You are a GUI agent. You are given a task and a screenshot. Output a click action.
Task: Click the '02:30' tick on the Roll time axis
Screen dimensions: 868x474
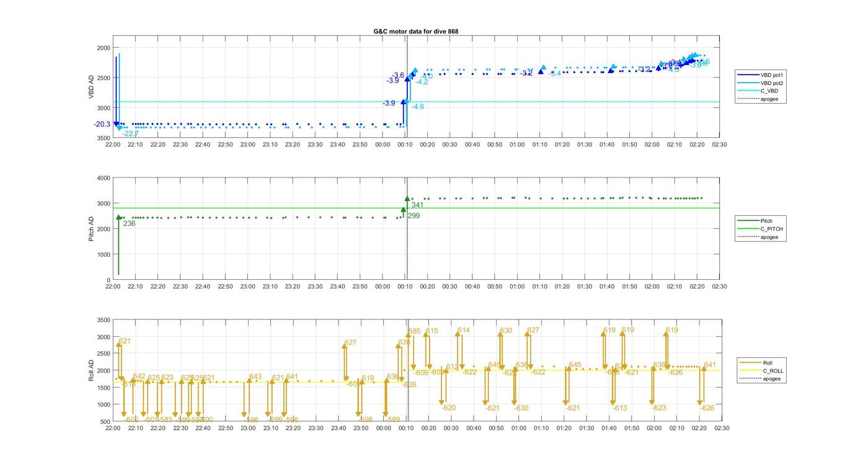[722, 428]
